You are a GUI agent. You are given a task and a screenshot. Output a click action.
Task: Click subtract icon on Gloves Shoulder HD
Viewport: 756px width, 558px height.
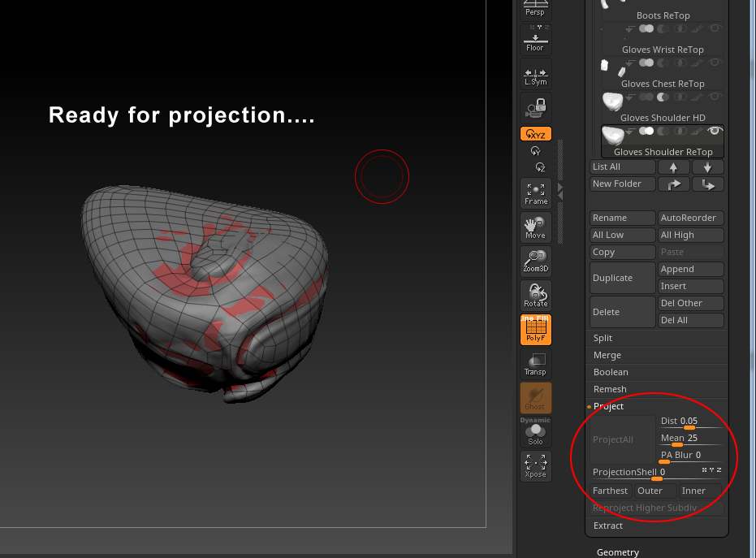point(663,97)
